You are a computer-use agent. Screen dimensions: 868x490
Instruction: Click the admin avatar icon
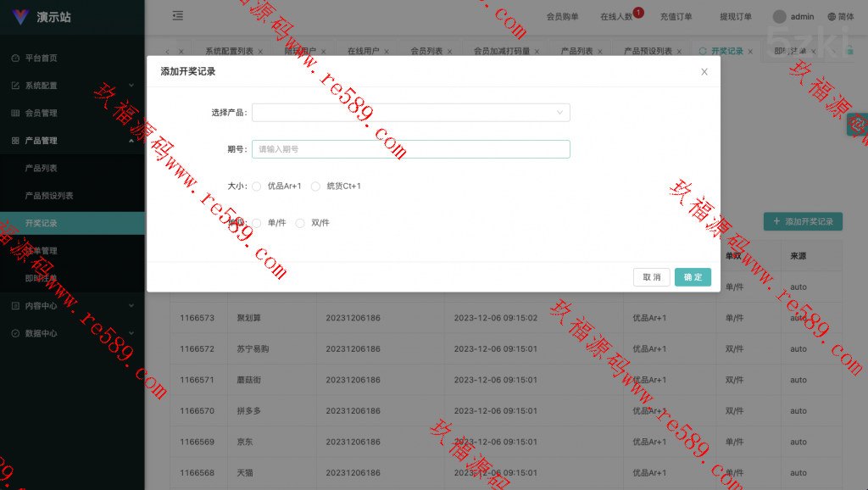(x=779, y=16)
